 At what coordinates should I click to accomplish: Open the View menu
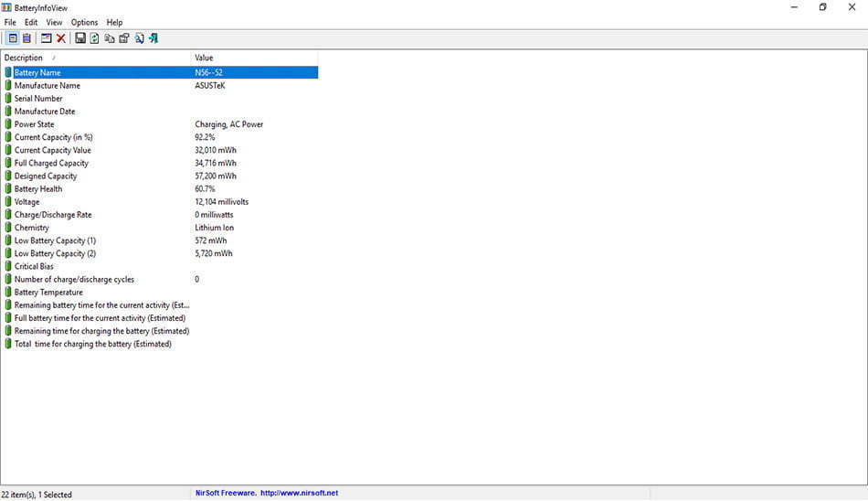(54, 22)
